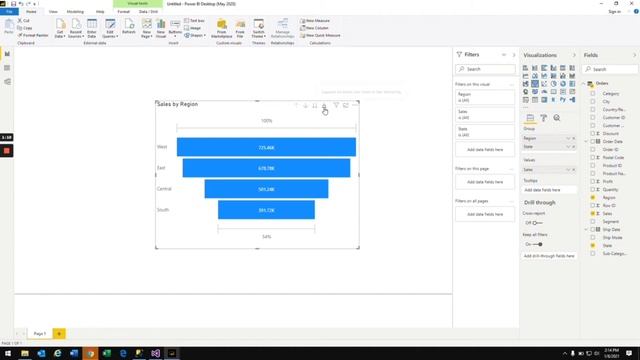Insert an Image from the ribbon
The image size is (640, 360).
tap(193, 28)
